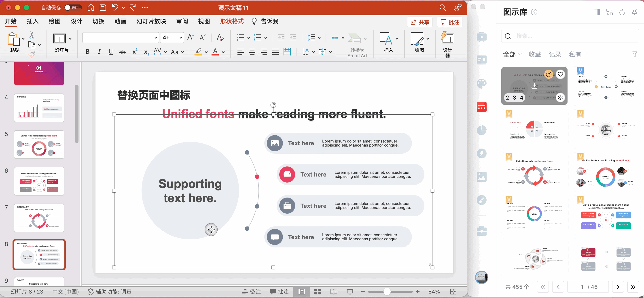Go to next page of diagram library
Viewport: 644px width, 298px height.
coord(618,287)
